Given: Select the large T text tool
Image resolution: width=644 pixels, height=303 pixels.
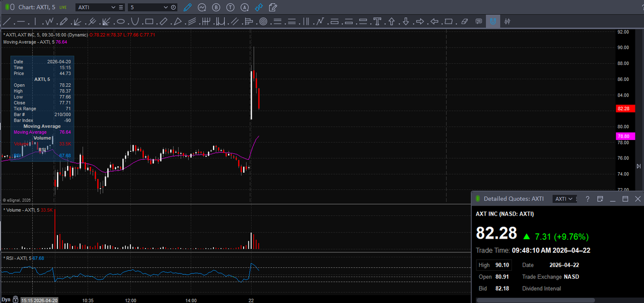Looking at the screenshot, I should click(377, 21).
